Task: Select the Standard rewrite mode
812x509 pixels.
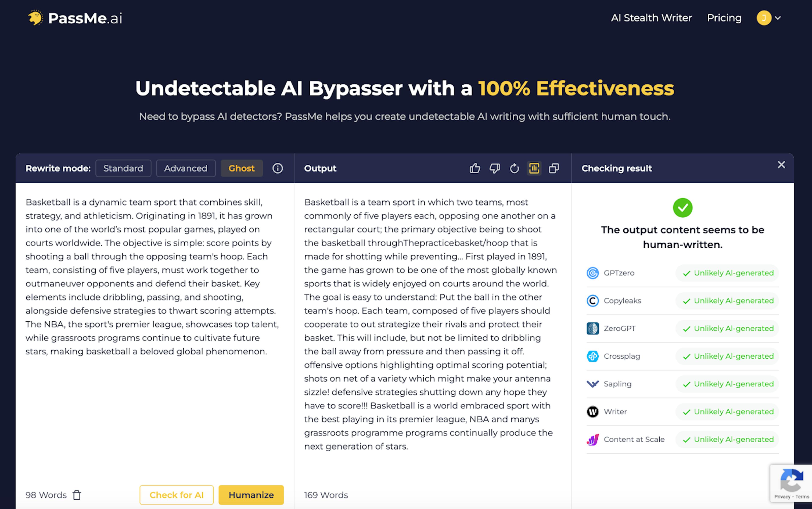Action: (x=123, y=168)
